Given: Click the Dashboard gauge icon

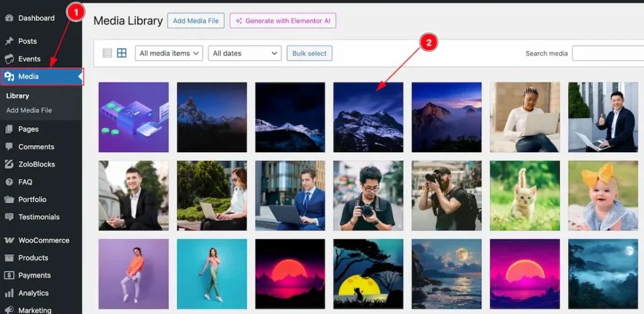Looking at the screenshot, I should pos(9,18).
